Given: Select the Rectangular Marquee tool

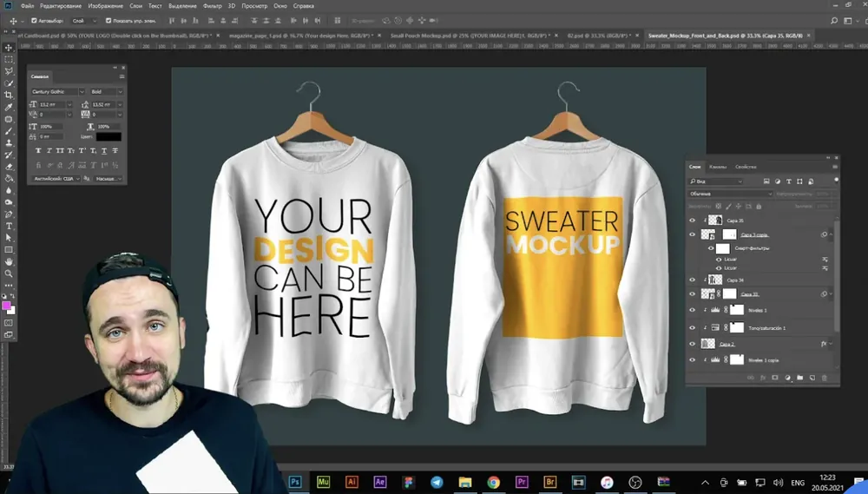Looking at the screenshot, I should 9,59.
